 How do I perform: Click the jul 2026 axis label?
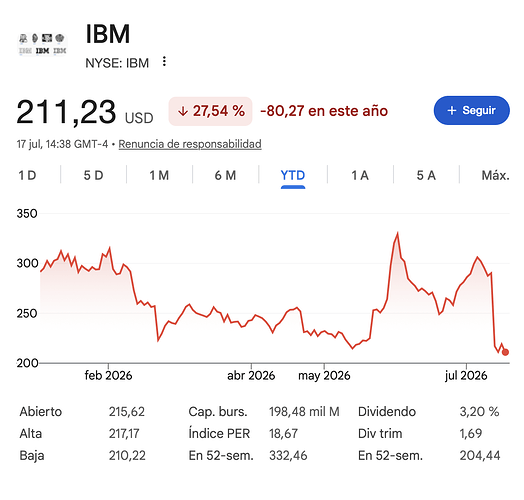tap(466, 376)
